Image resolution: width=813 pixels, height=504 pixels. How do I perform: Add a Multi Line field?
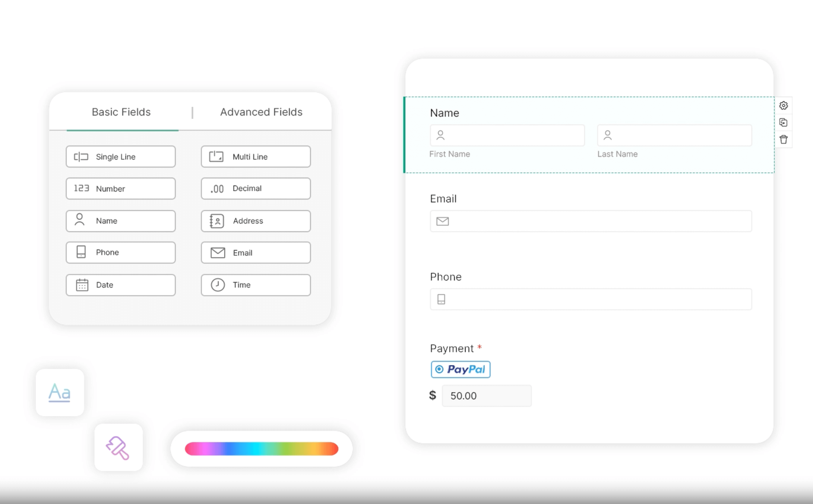[256, 157]
